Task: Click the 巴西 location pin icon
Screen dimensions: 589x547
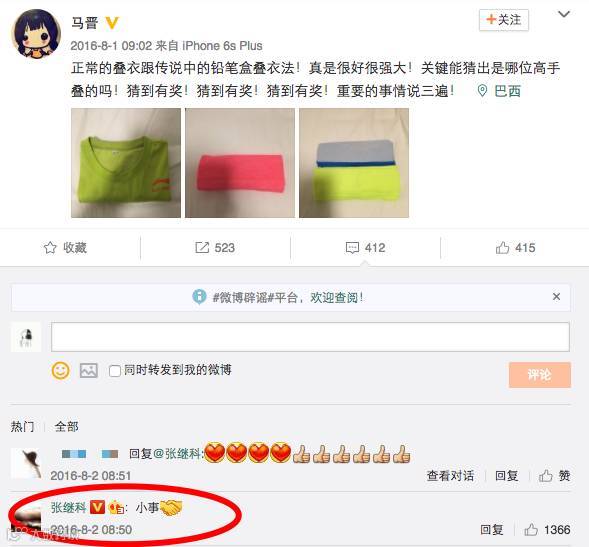Action: [482, 91]
